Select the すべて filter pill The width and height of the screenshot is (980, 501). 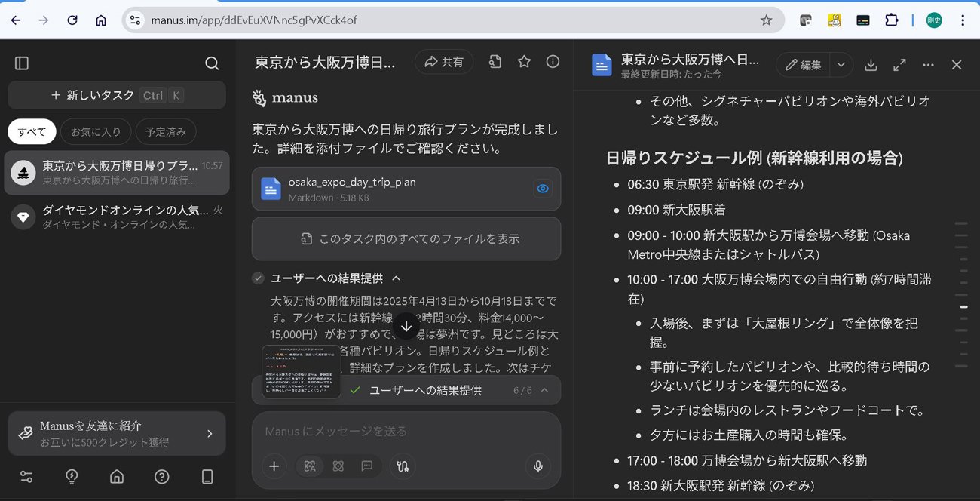tap(32, 132)
